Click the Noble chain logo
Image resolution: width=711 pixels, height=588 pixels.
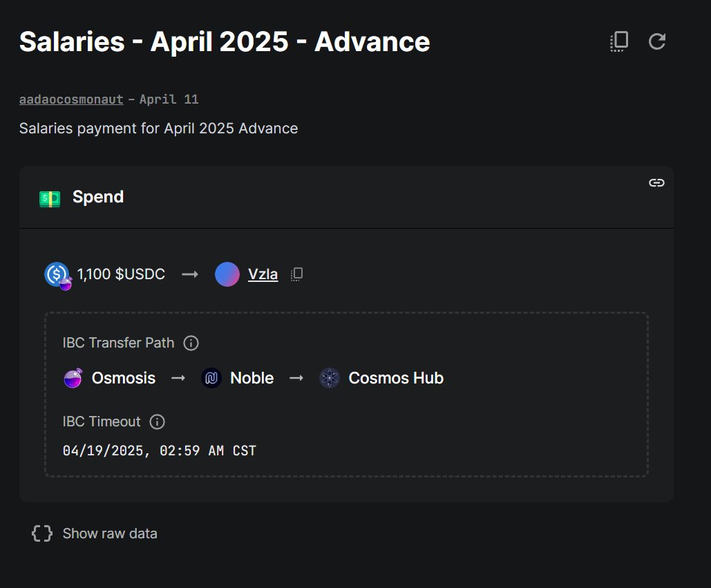(211, 378)
